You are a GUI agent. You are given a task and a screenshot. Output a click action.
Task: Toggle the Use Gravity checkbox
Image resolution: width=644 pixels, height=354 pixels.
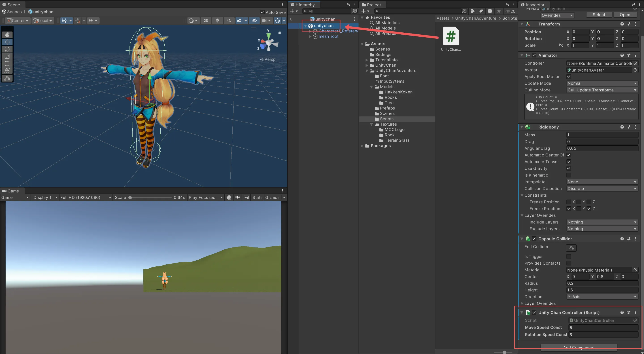tap(568, 168)
